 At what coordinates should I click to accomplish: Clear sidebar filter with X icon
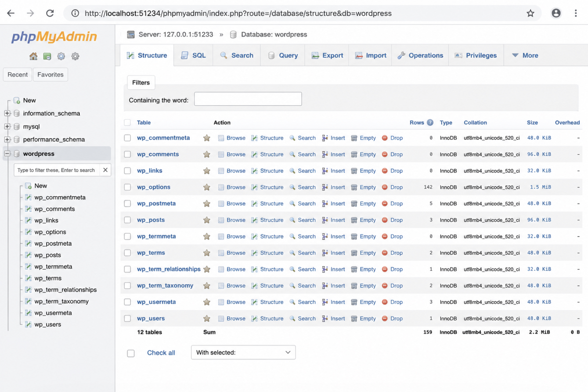pyautogui.click(x=105, y=170)
